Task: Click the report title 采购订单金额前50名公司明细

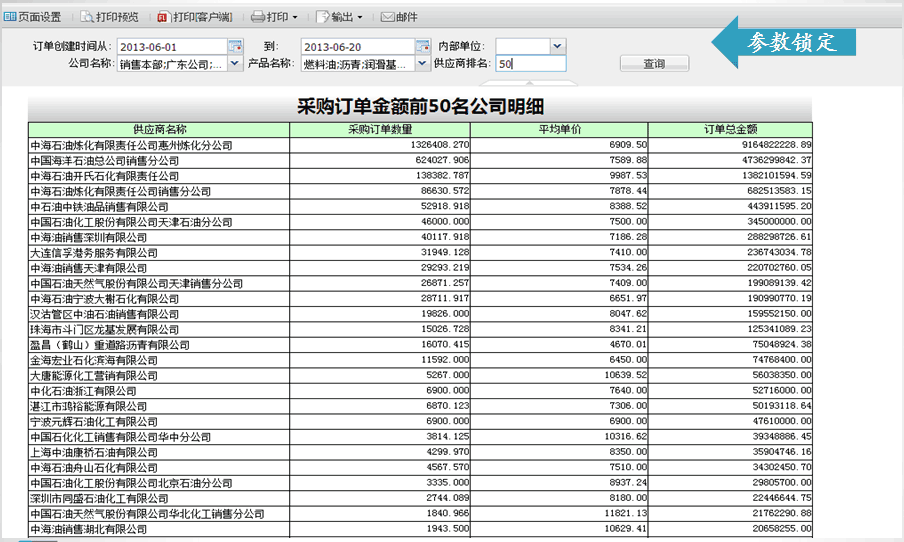Action: (420, 107)
